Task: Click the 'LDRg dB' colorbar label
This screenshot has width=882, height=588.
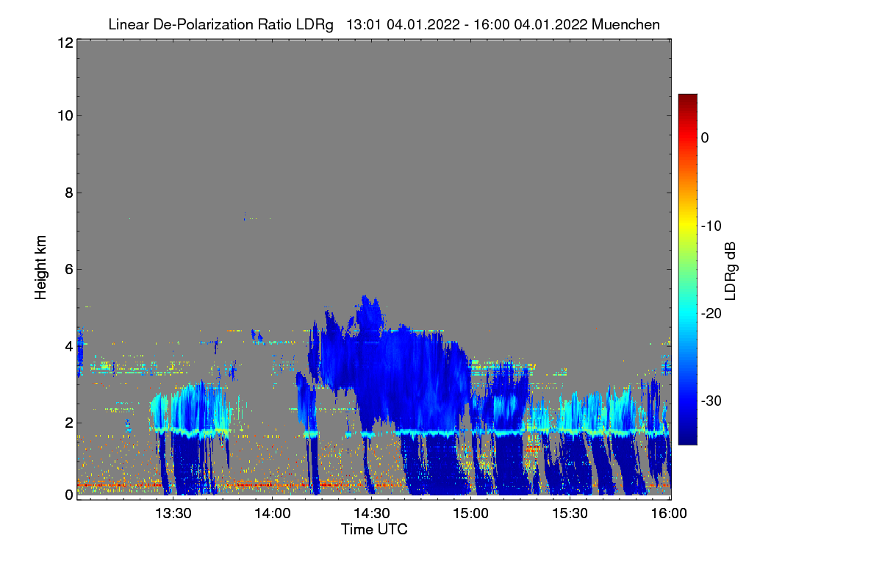Action: click(x=730, y=270)
